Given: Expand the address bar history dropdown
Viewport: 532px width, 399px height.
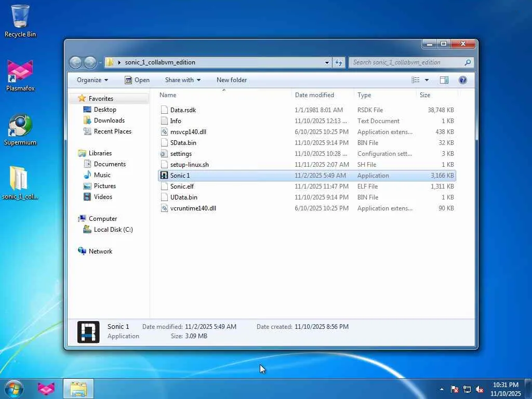Looking at the screenshot, I should tap(327, 62).
